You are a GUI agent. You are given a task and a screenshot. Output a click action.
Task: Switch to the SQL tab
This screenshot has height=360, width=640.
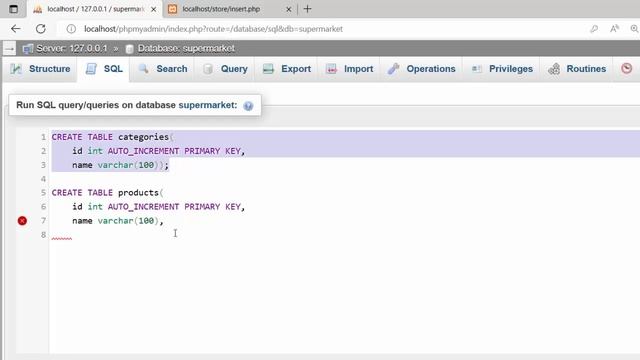click(104, 69)
